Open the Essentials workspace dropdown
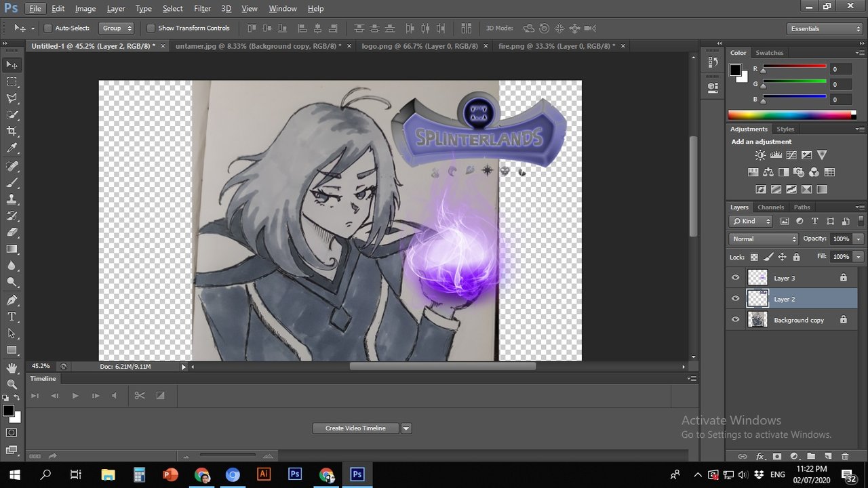 pos(825,28)
